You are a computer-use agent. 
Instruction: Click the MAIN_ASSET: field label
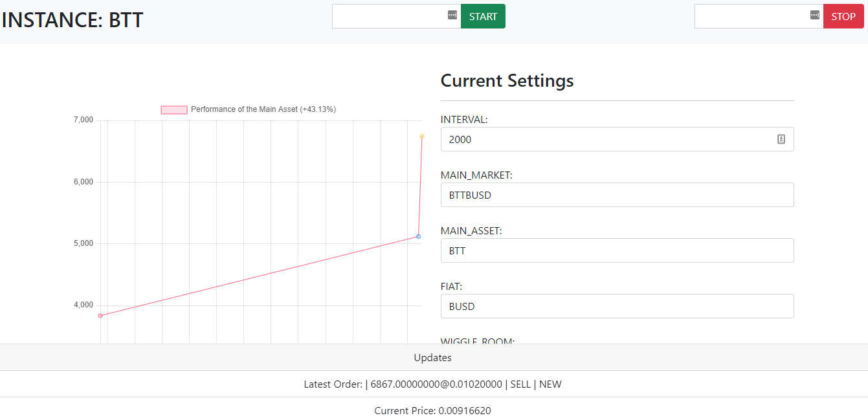[471, 230]
